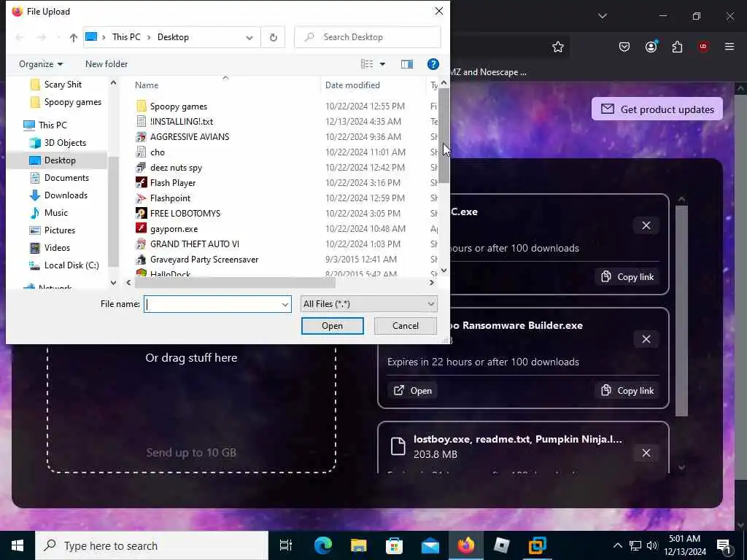747x560 pixels.
Task: Select AGGRESSIVE AVIANS shortcut
Action: [x=190, y=136]
